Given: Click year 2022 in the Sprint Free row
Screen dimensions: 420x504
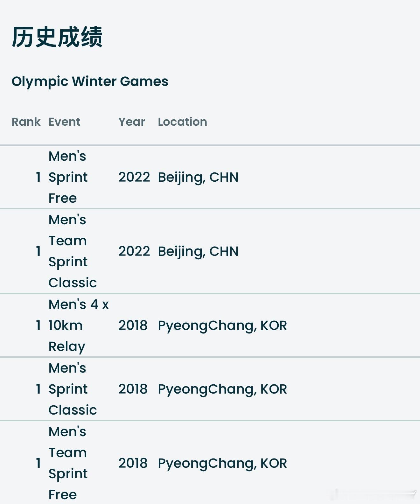Looking at the screenshot, I should coord(134,177).
